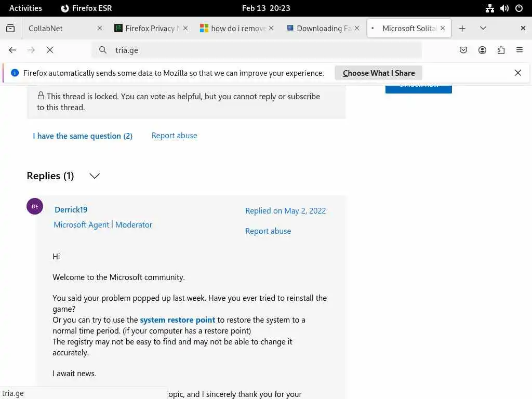
Task: Click the DE user avatar
Action: pyautogui.click(x=35, y=206)
